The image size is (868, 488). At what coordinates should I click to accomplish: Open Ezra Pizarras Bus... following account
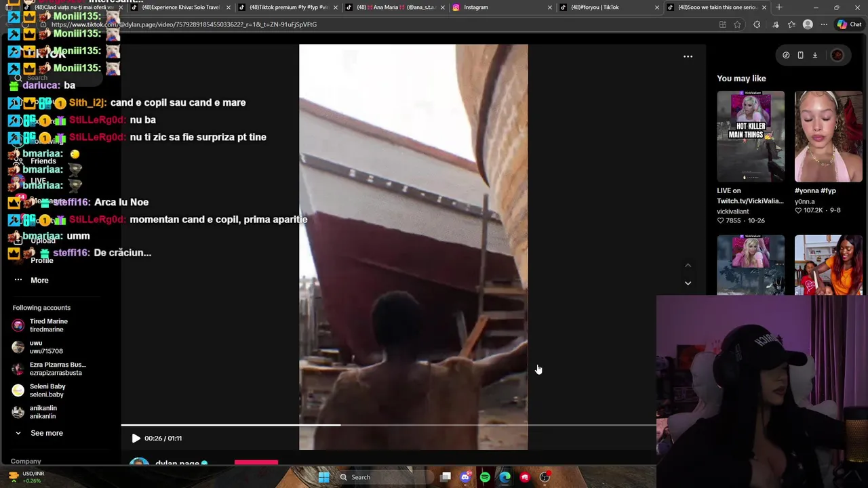pyautogui.click(x=49, y=369)
